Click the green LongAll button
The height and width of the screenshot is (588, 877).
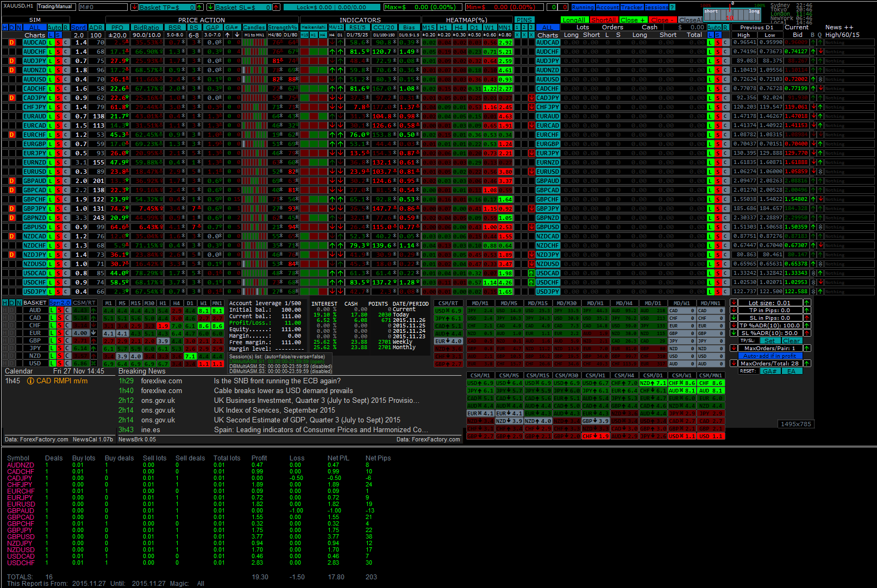[574, 20]
